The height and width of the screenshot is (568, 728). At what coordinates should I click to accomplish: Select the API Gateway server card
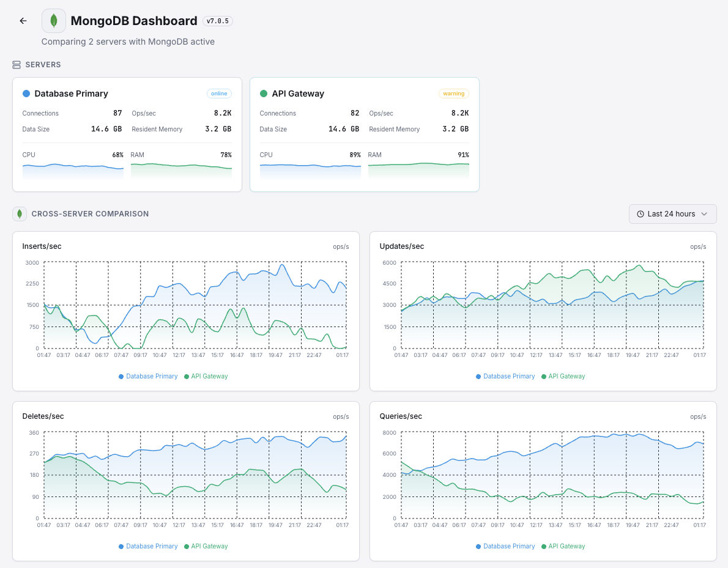[364, 134]
